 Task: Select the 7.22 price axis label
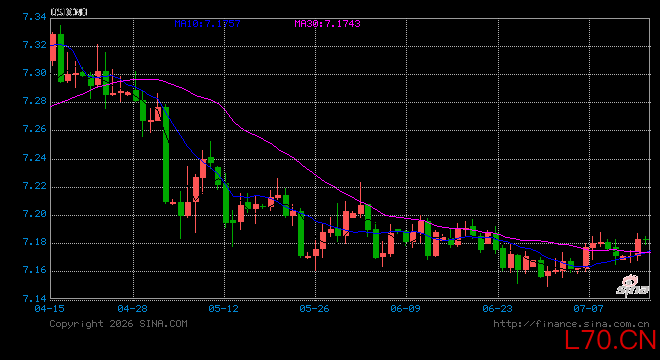point(35,186)
